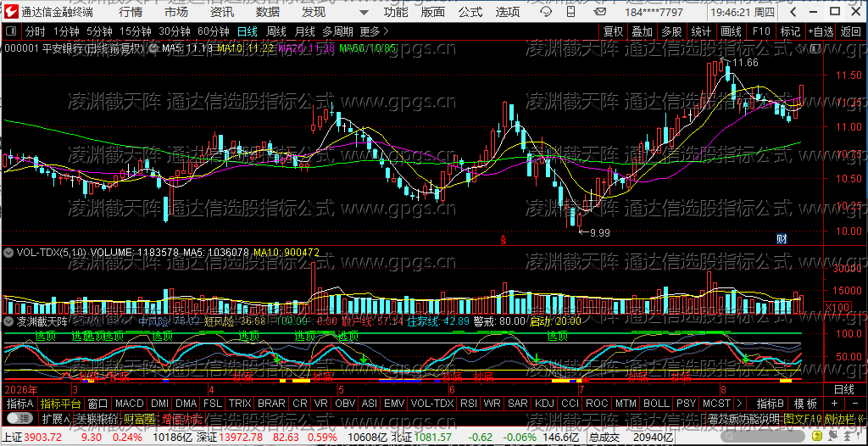Click the blue 财 marker on the chart
The height and width of the screenshot is (446, 868).
click(x=782, y=239)
